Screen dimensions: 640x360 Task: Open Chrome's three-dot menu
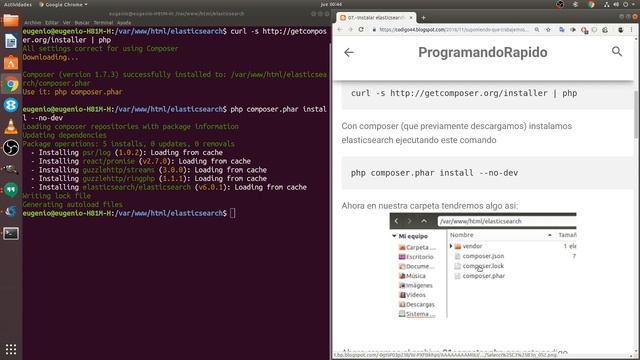[x=631, y=30]
